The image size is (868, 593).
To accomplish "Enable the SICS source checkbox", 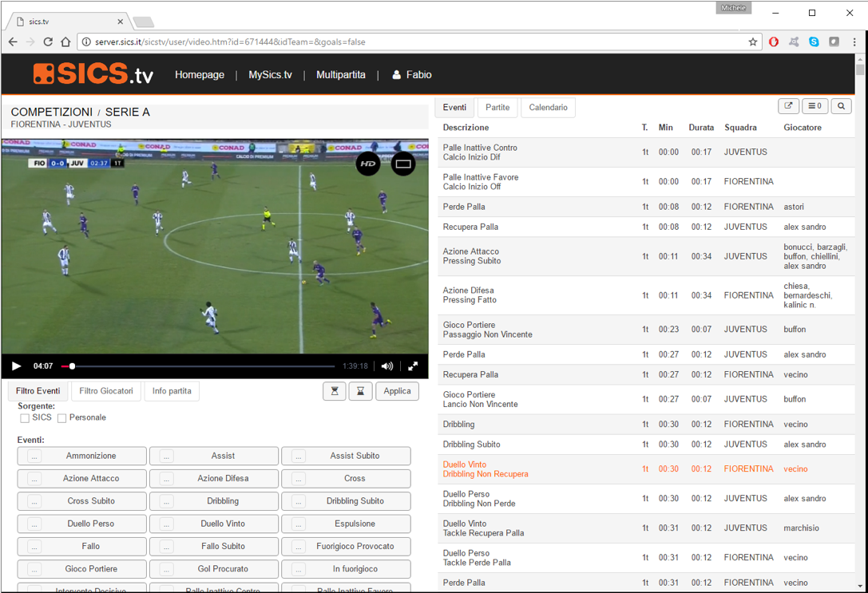I will point(24,417).
